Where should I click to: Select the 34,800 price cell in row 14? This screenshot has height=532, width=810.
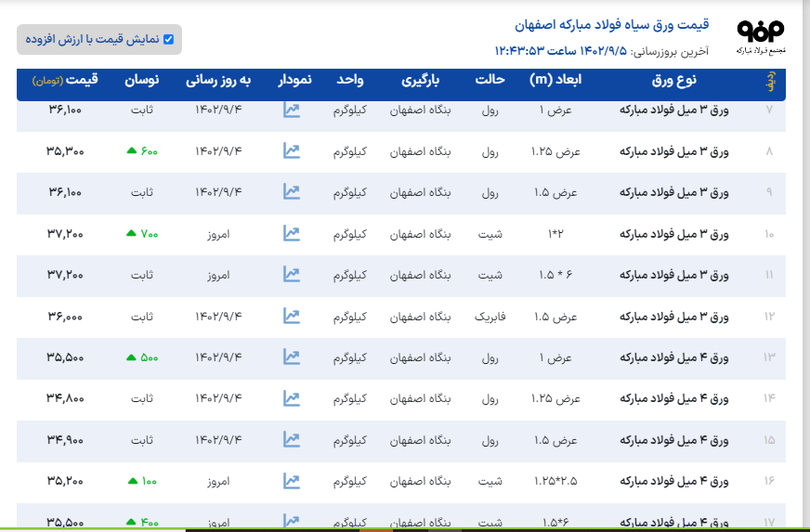pos(65,398)
